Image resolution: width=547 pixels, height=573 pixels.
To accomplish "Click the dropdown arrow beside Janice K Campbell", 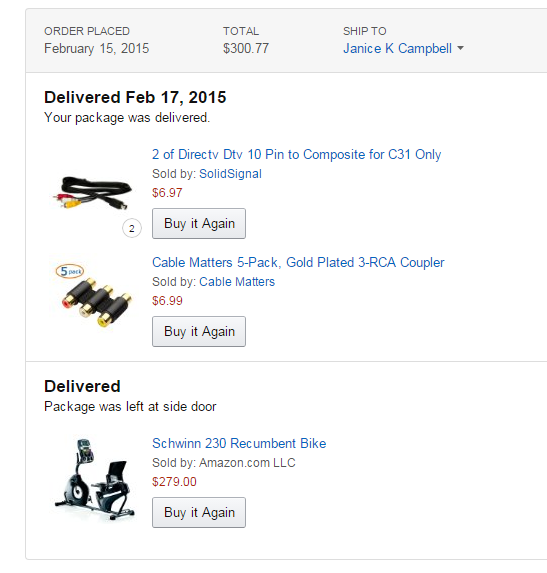I will tap(460, 48).
